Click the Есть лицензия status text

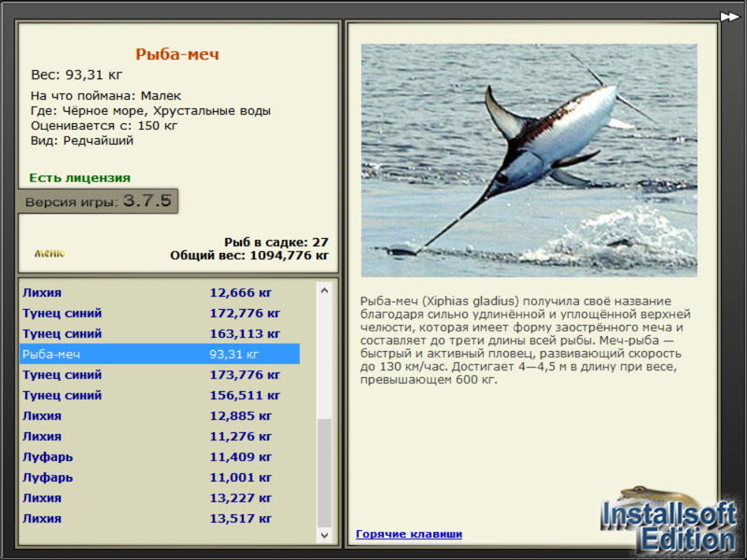tap(79, 177)
